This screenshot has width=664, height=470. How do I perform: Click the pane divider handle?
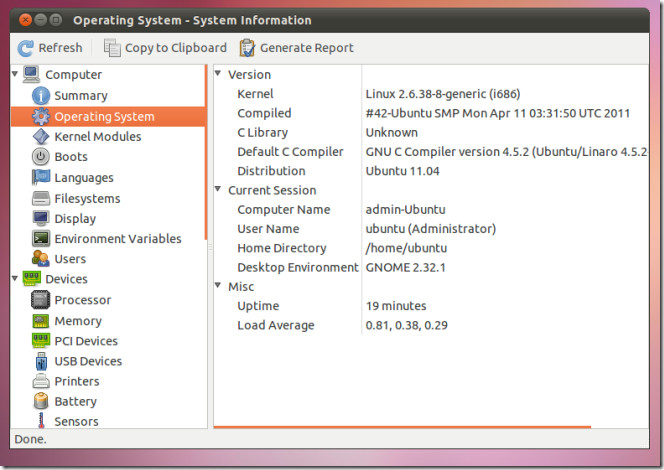pyautogui.click(x=210, y=246)
